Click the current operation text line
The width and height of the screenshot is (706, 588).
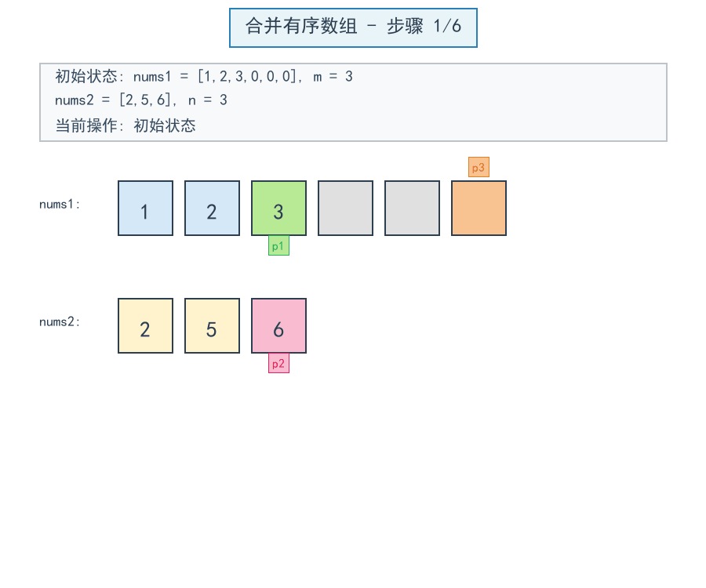tap(126, 125)
